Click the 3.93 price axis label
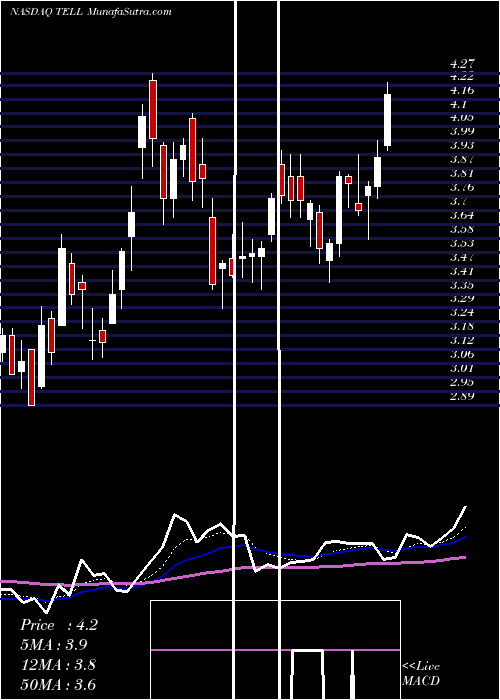 click(462, 146)
